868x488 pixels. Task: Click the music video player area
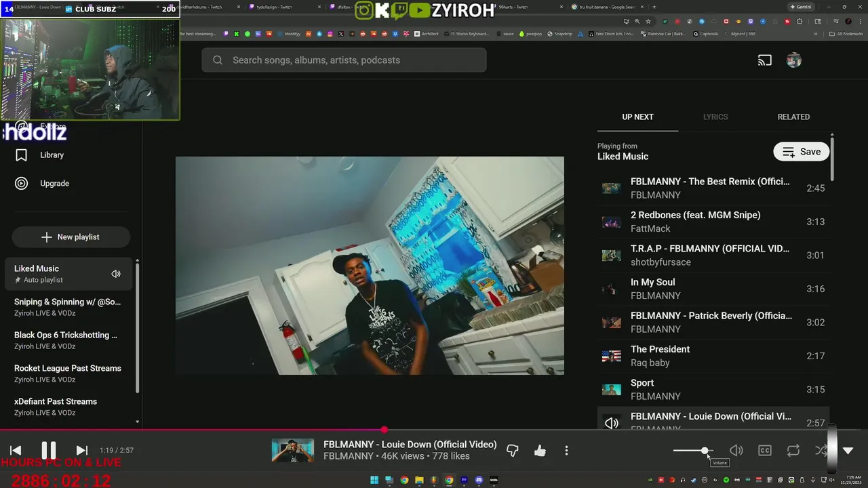(370, 266)
